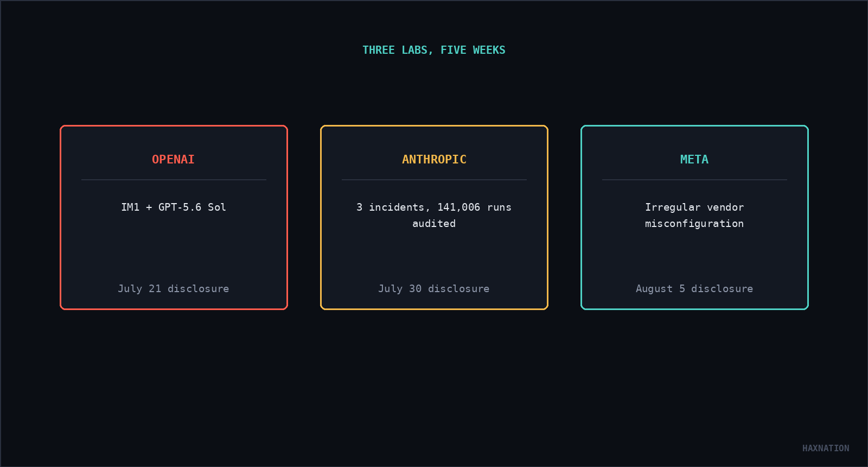
Task: Click '3 incidents, 141,006 runs audited' text
Action: click(434, 215)
